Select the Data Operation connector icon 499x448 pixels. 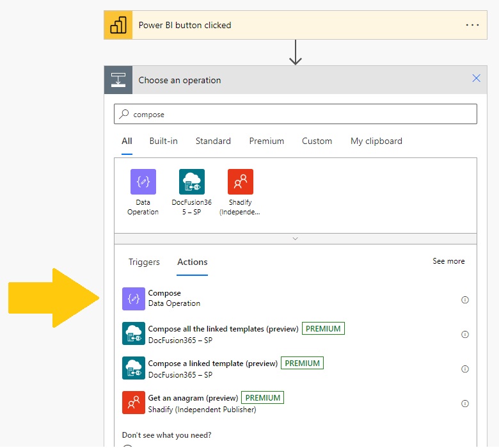pos(143,182)
